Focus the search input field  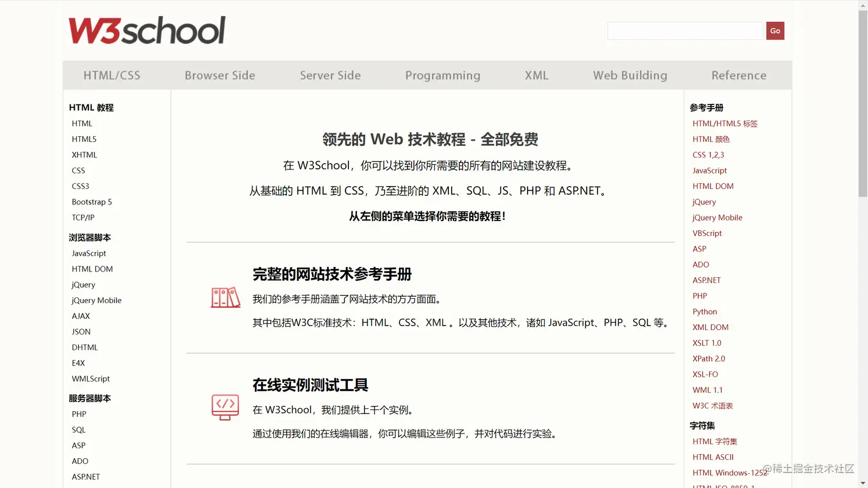tap(685, 31)
